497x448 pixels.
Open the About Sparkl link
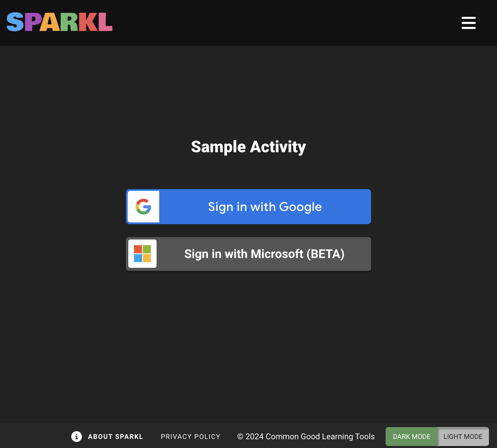pos(115,437)
